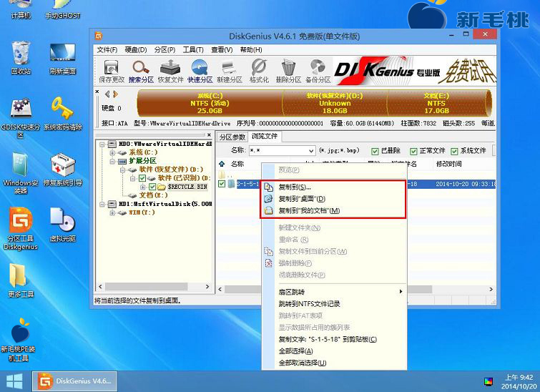The height and width of the screenshot is (392, 540).
Task: Open the 帮助(H) menu
Action: [251, 50]
